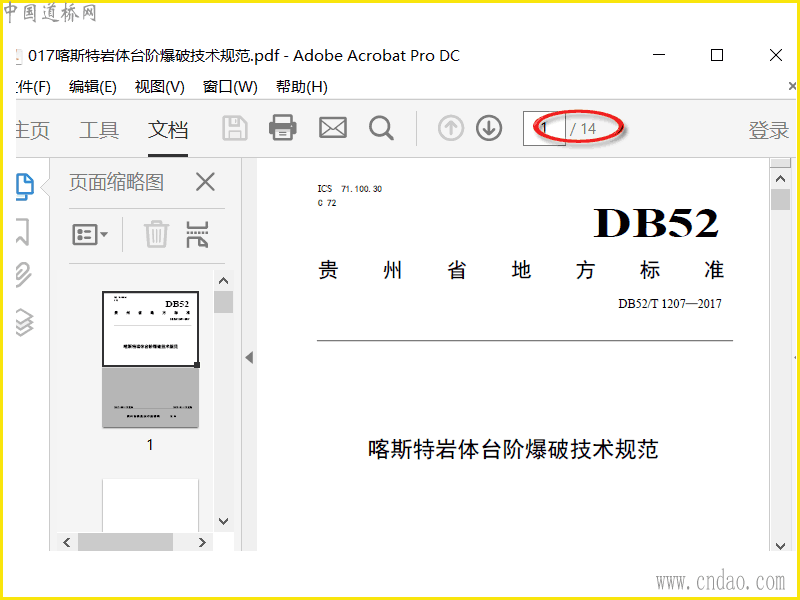Viewport: 800px width, 600px height.
Task: Click the DB52 heading in document
Action: [656, 223]
